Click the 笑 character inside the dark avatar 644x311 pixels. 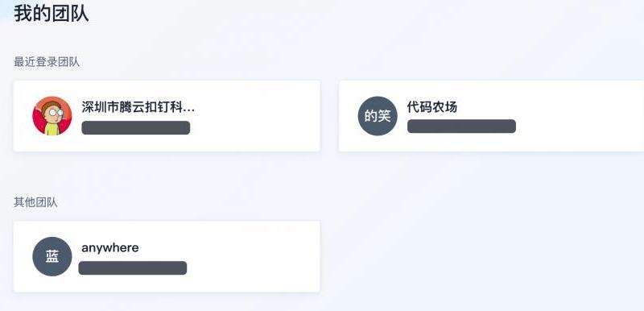coord(384,116)
